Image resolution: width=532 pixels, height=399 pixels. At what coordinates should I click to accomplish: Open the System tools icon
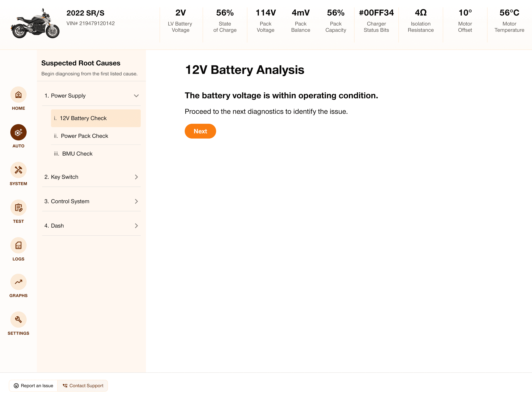(x=18, y=170)
